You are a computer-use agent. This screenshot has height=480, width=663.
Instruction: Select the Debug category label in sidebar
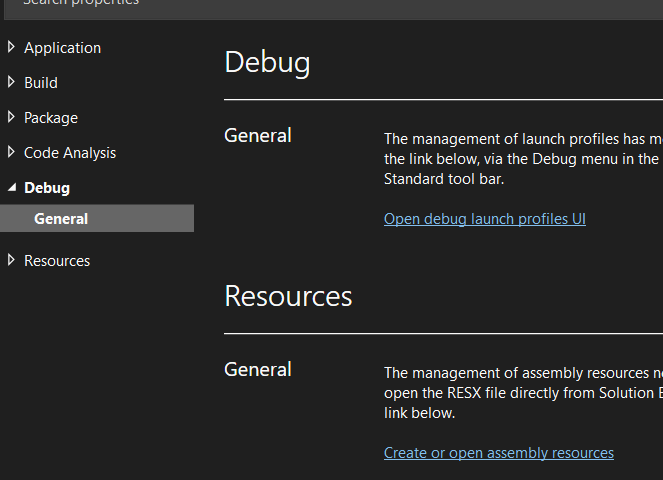point(47,188)
